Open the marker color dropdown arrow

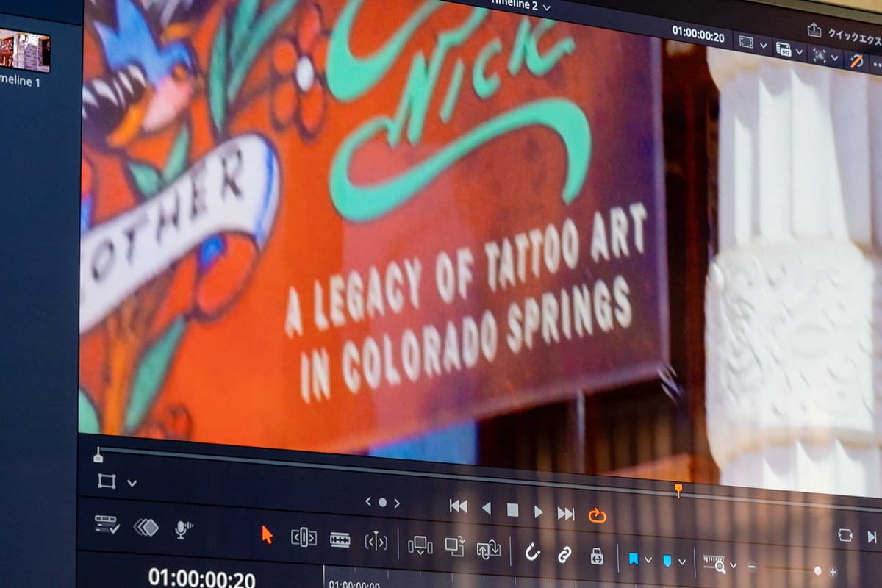pos(681,562)
